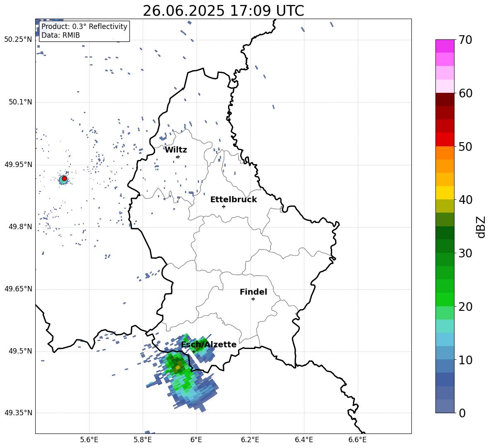Click the 6.6°E longitude label
Viewport: 491px width, 448px height.
357,440
